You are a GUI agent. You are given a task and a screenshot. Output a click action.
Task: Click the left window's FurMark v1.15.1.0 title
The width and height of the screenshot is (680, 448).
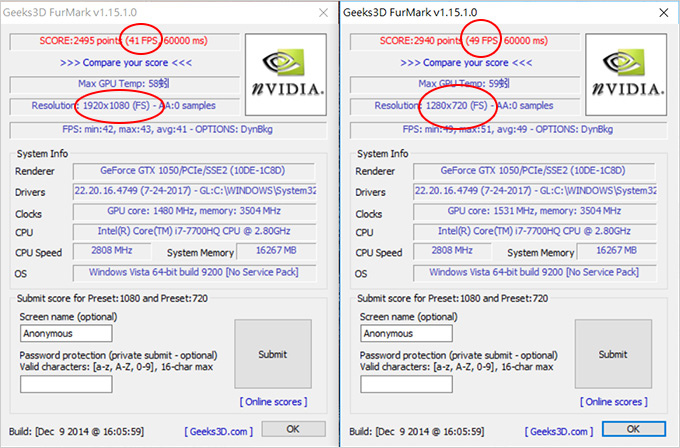tap(70, 13)
